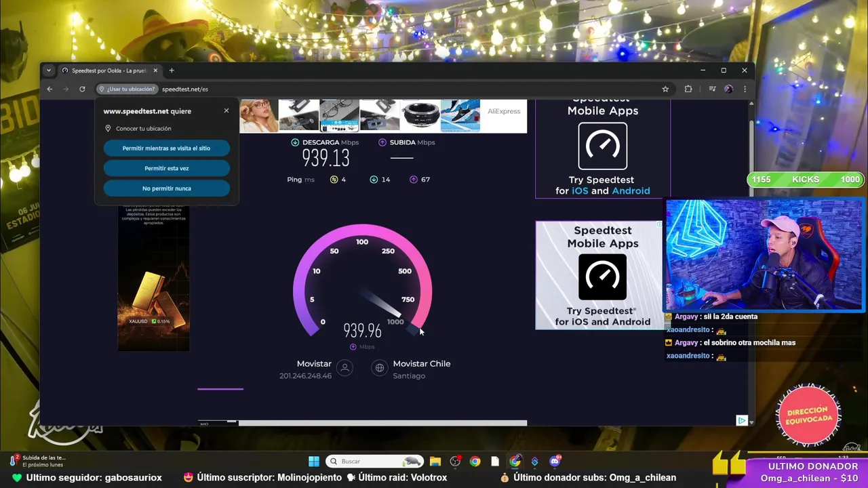Open the weather widget Subida de las temperaturas
This screenshot has width=868, height=488.
click(39, 461)
